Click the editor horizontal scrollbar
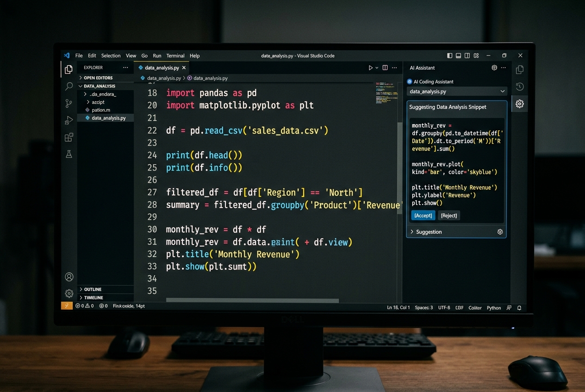This screenshot has width=585, height=392. click(252, 300)
